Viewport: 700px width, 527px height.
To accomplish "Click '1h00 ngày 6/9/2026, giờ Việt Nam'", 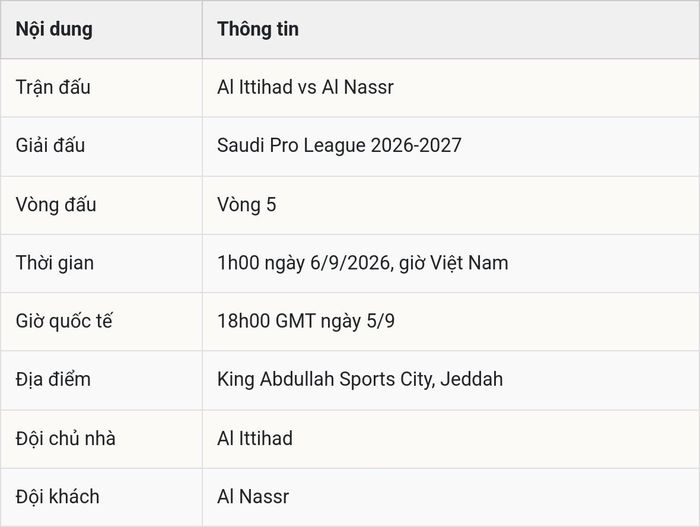I will [362, 263].
